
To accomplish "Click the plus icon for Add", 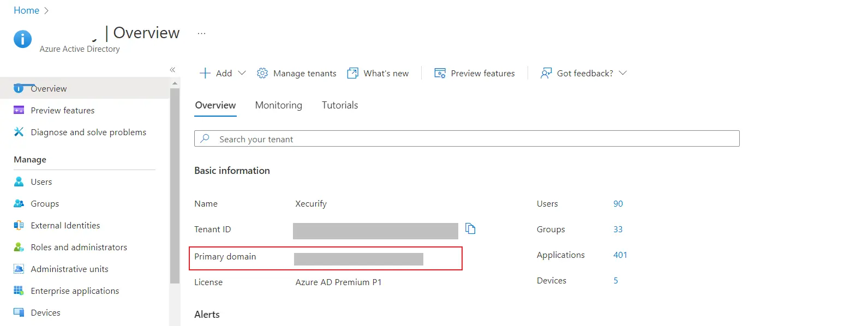I will [205, 73].
